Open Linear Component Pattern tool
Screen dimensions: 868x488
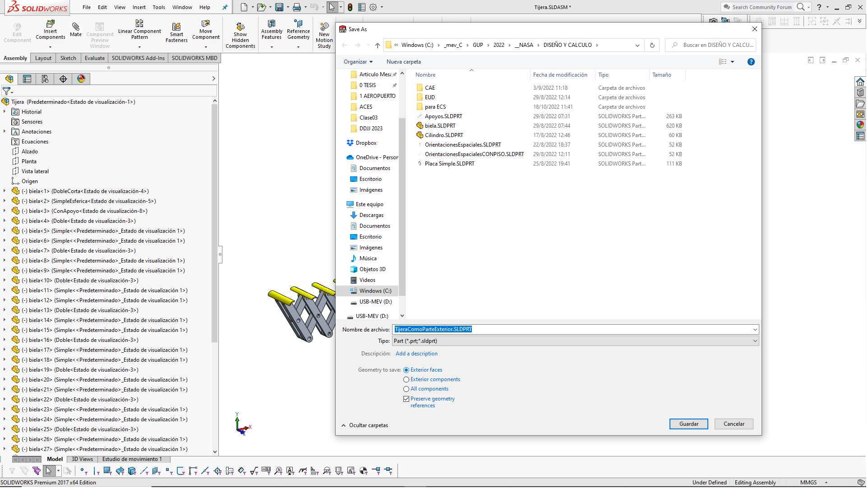pos(139,23)
